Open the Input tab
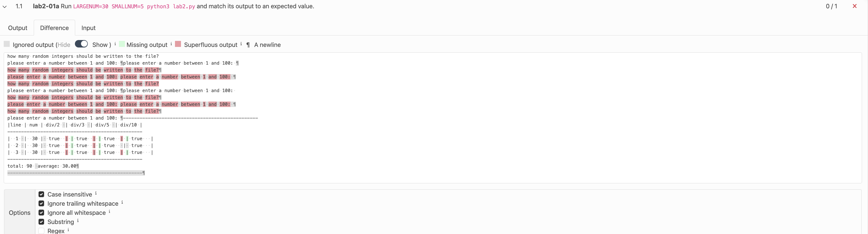The image size is (868, 234). [x=88, y=28]
